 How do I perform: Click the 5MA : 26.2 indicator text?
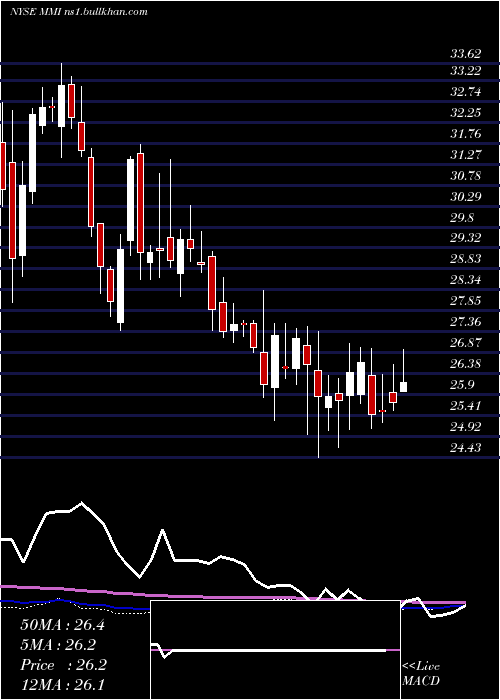point(58,645)
